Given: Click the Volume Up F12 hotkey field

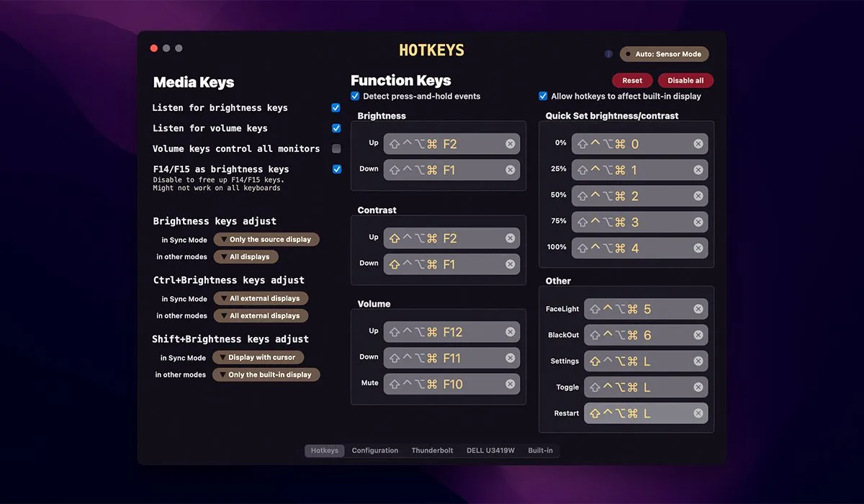Looking at the screenshot, I should coord(443,332).
